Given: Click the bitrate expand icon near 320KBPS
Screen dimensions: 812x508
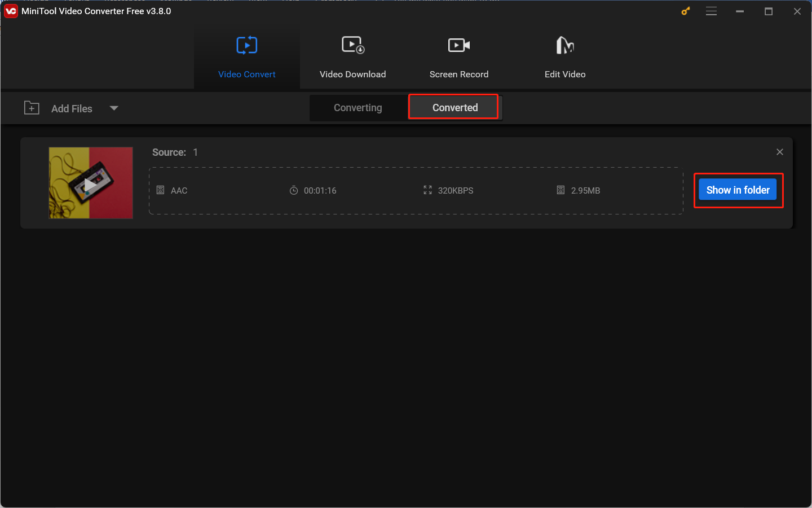Looking at the screenshot, I should pos(427,190).
